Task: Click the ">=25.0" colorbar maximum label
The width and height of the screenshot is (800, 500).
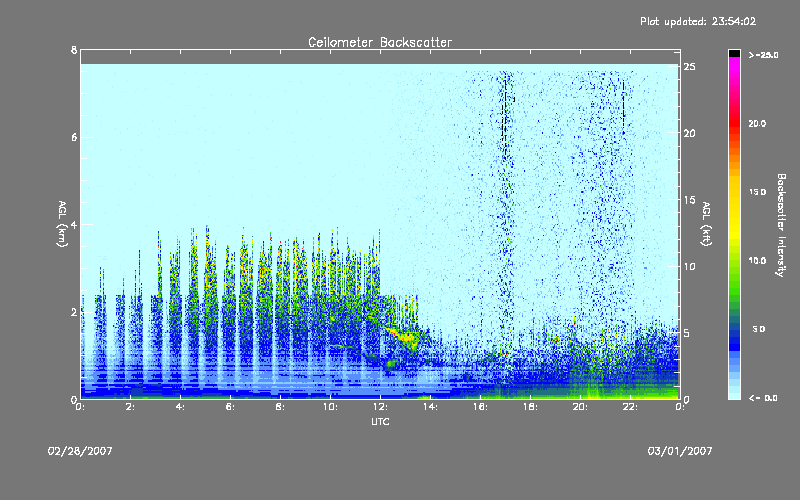Action: tap(764, 55)
